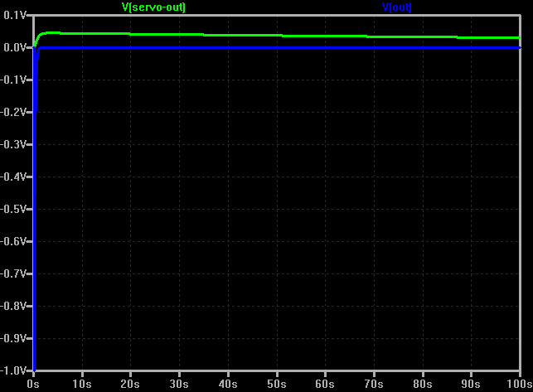533x392 pixels.
Task: Click the -0.9V vertical axis label
Action: pyautogui.click(x=13, y=338)
